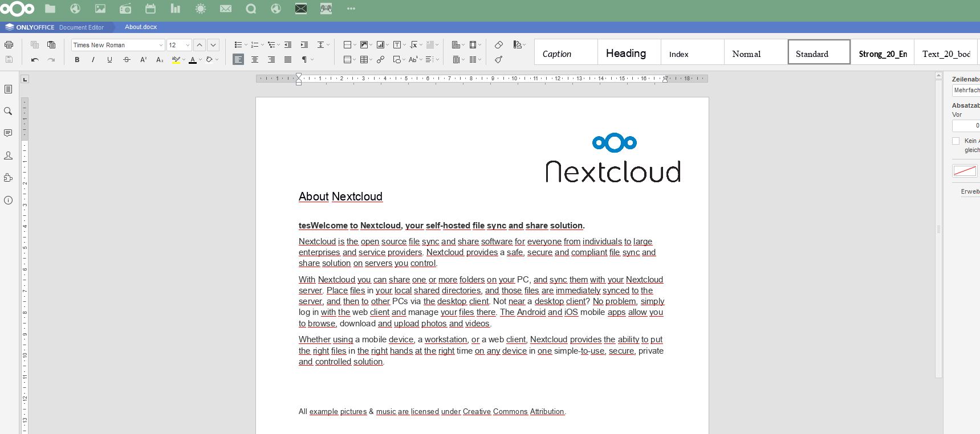Click the tab stop selector beside ruler

25,79
